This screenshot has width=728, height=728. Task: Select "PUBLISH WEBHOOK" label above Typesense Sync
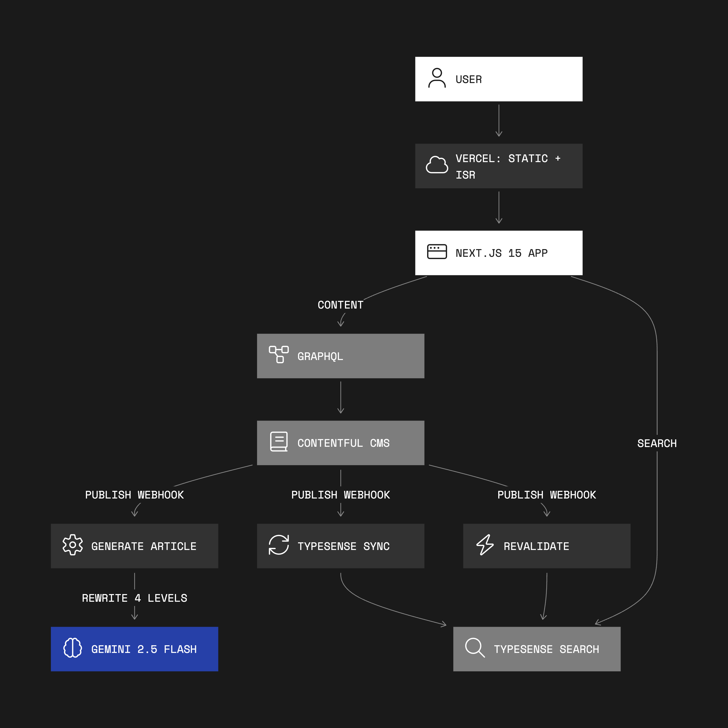click(x=341, y=495)
